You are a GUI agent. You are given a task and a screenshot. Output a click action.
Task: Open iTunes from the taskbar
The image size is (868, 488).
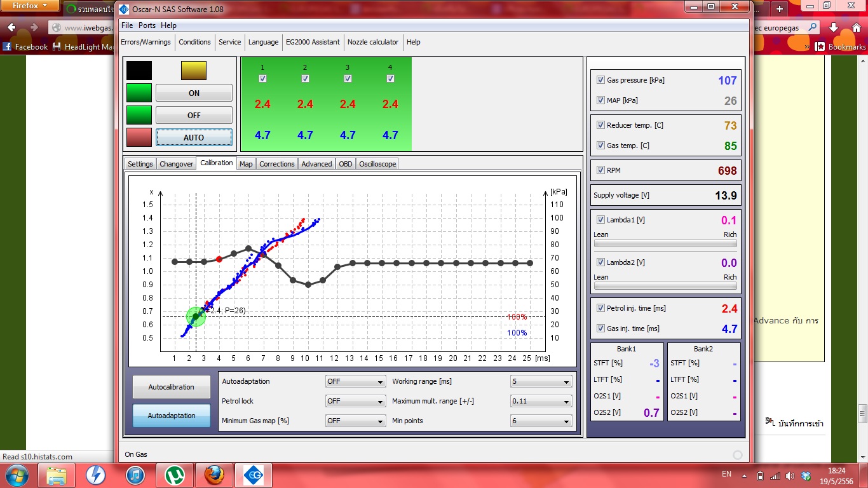[x=135, y=475]
